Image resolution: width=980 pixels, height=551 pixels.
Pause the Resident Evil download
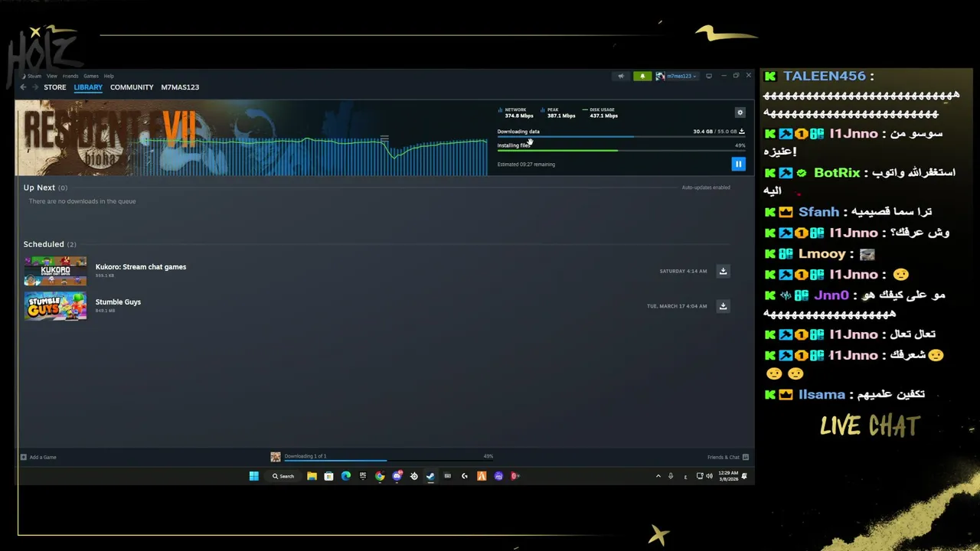(738, 164)
